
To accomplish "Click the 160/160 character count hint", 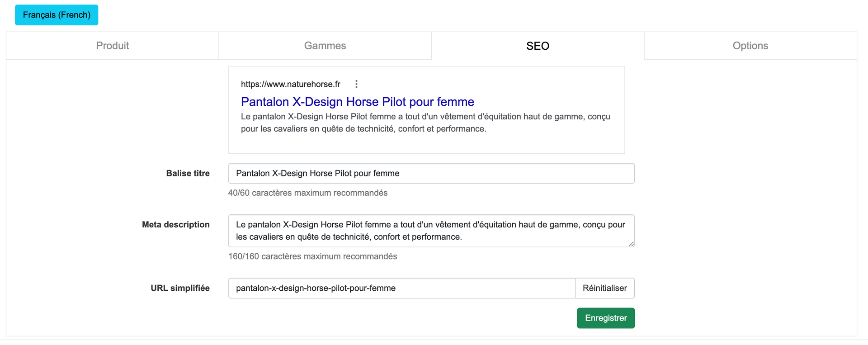I will (312, 256).
